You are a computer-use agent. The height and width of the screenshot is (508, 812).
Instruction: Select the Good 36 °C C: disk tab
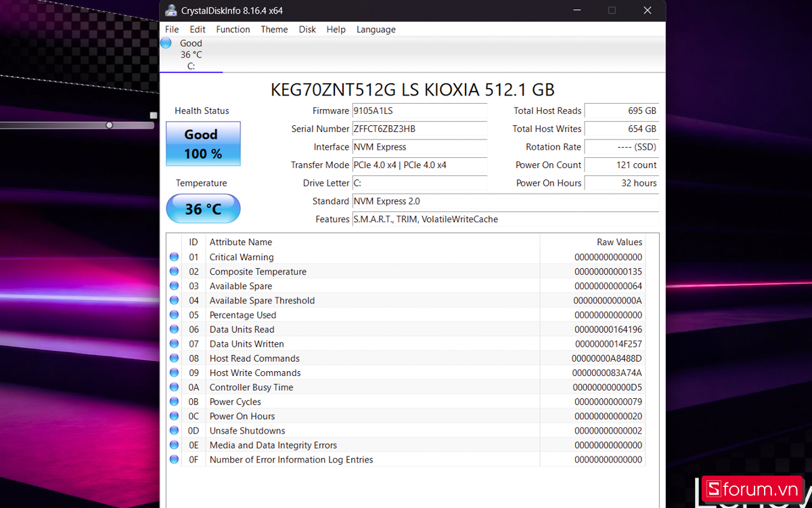click(191, 54)
